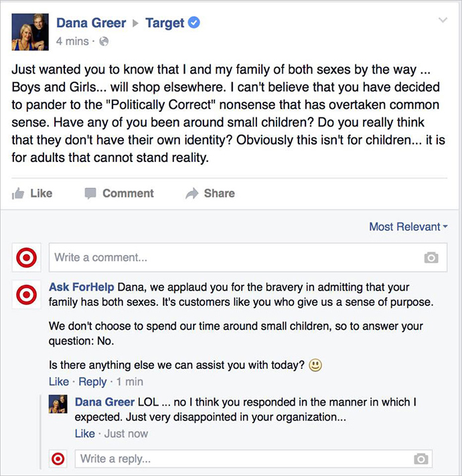This screenshot has width=462, height=476.
Task: Reply to the Ask ForHelp comment
Action: click(92, 382)
